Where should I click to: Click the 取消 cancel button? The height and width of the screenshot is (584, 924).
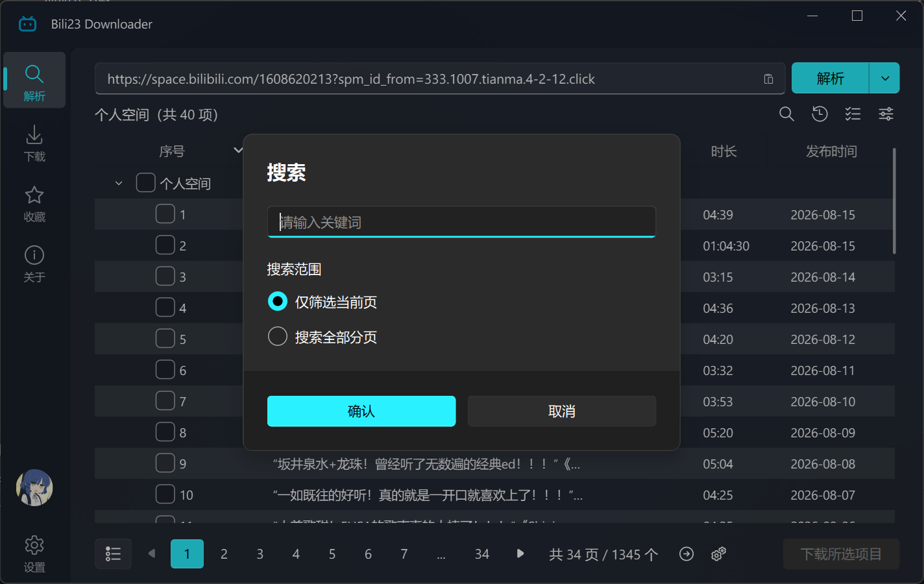562,411
